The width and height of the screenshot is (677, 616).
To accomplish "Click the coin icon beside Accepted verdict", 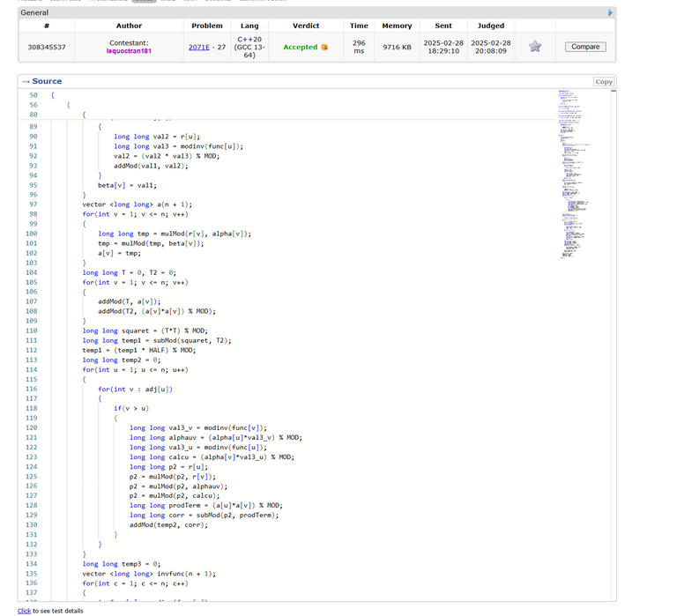I will click(324, 47).
